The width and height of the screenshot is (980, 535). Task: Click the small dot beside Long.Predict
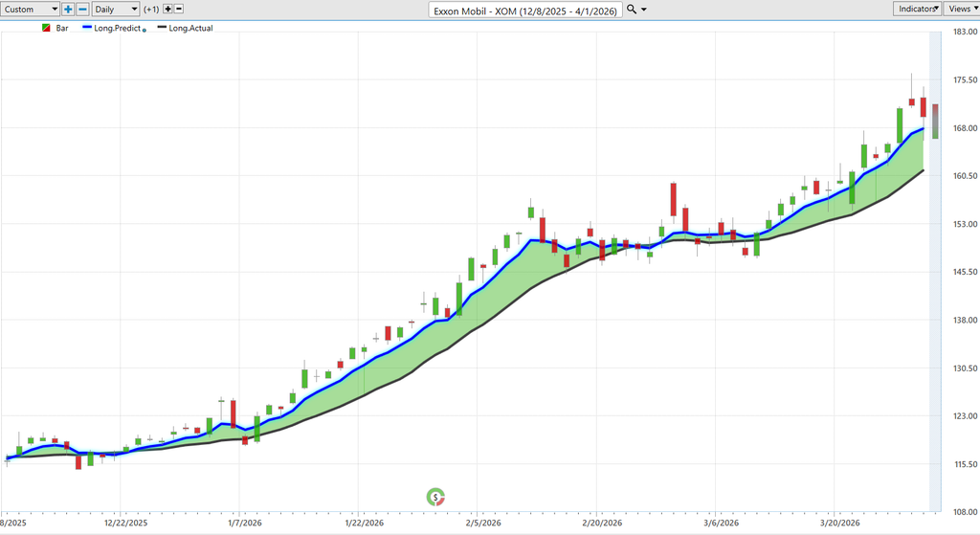point(145,30)
